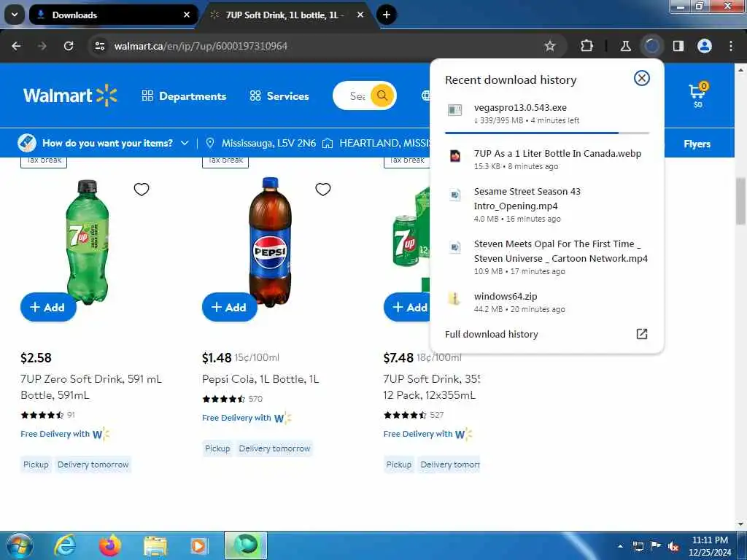Click the walmart.ca address bar URL
The image size is (747, 560).
click(201, 46)
